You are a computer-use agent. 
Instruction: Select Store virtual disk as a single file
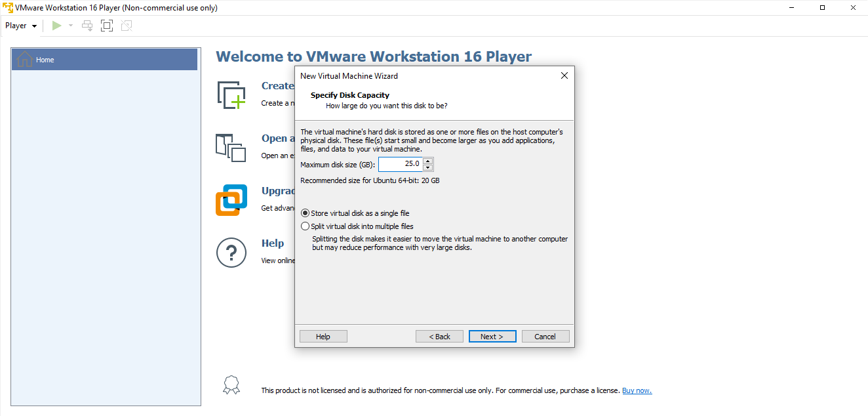(x=355, y=213)
